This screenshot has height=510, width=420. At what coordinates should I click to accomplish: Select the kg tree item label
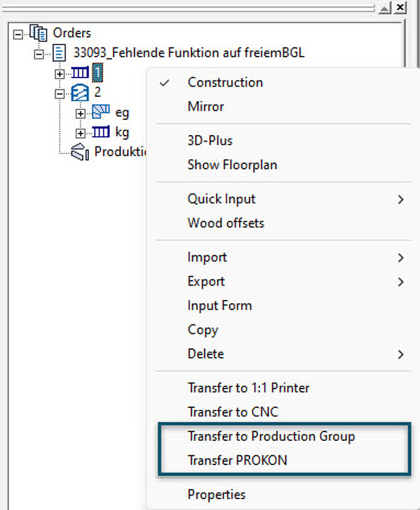point(122,132)
